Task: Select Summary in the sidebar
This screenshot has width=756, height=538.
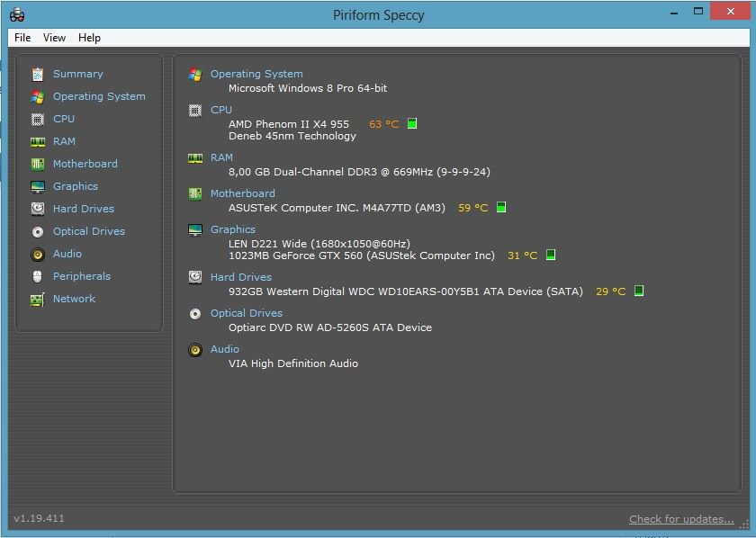Action: click(x=77, y=74)
